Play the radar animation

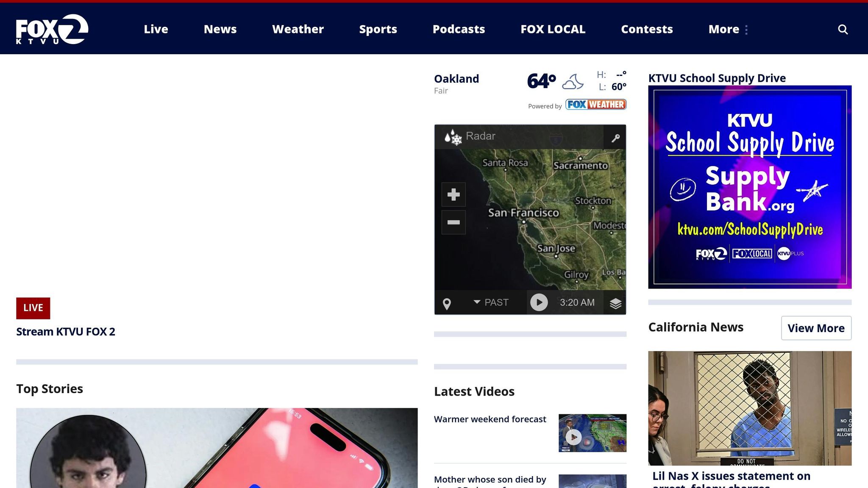pos(539,302)
